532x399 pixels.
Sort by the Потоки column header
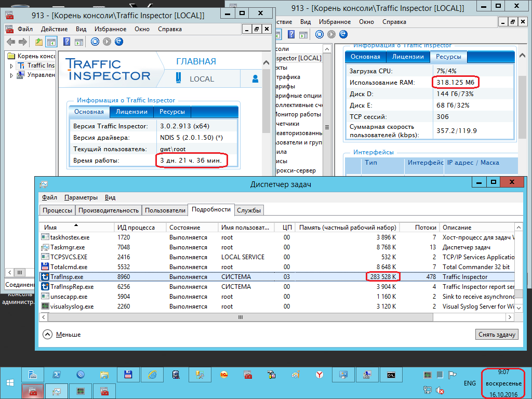(x=420, y=228)
